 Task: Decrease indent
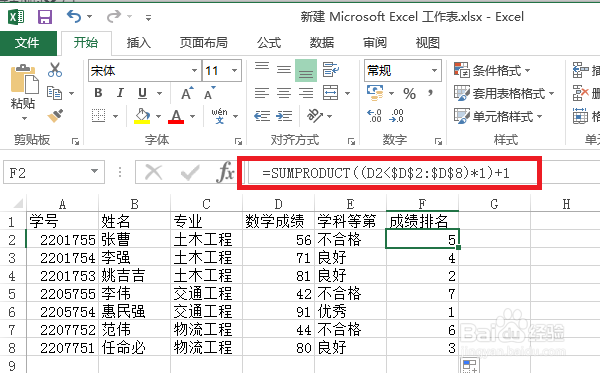click(x=262, y=116)
